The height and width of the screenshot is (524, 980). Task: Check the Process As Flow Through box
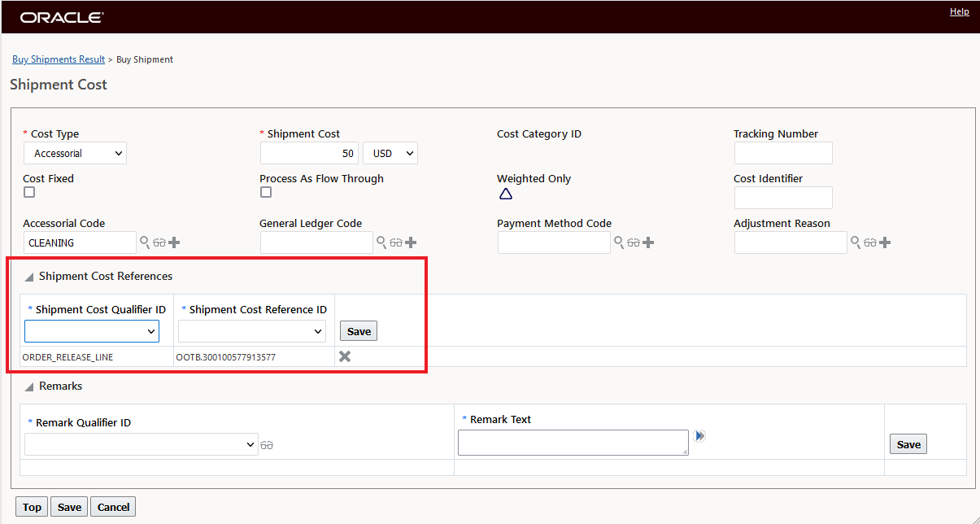266,193
